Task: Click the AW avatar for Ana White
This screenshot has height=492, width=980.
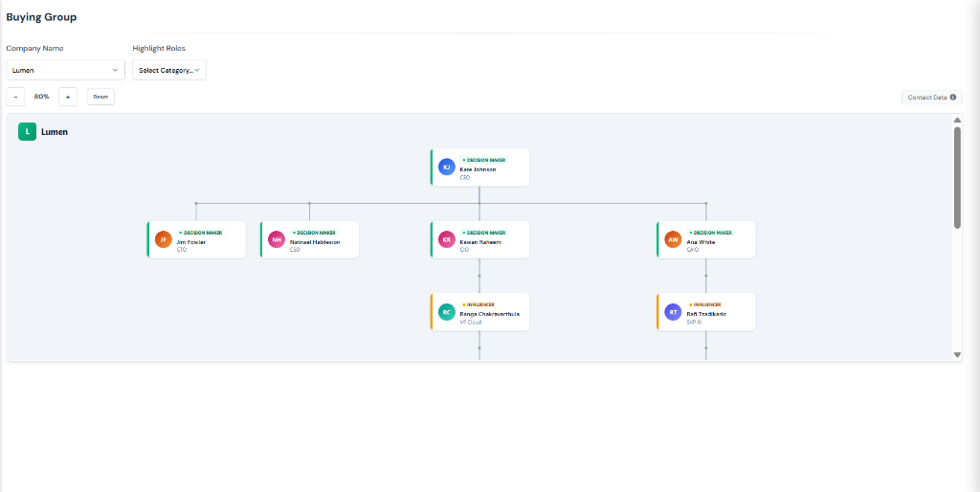Action: click(673, 239)
